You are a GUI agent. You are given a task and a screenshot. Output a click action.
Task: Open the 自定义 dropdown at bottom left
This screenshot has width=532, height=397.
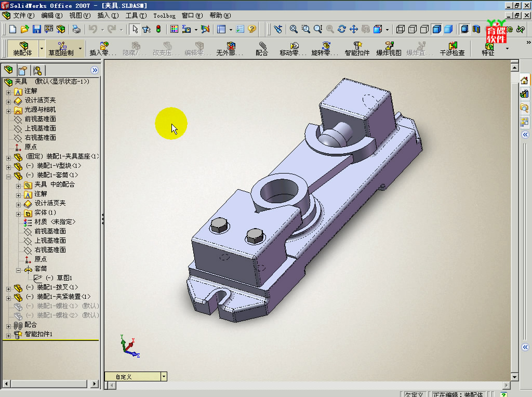(164, 376)
